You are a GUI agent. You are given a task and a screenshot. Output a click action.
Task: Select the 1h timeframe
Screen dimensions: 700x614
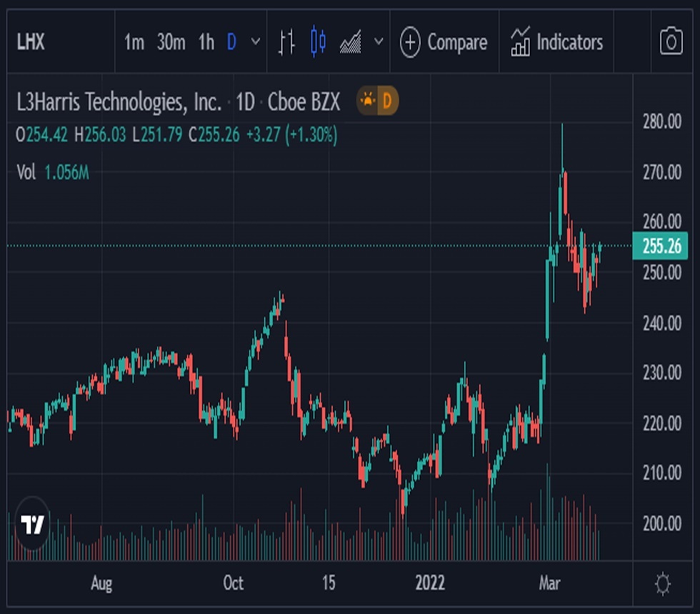click(206, 42)
